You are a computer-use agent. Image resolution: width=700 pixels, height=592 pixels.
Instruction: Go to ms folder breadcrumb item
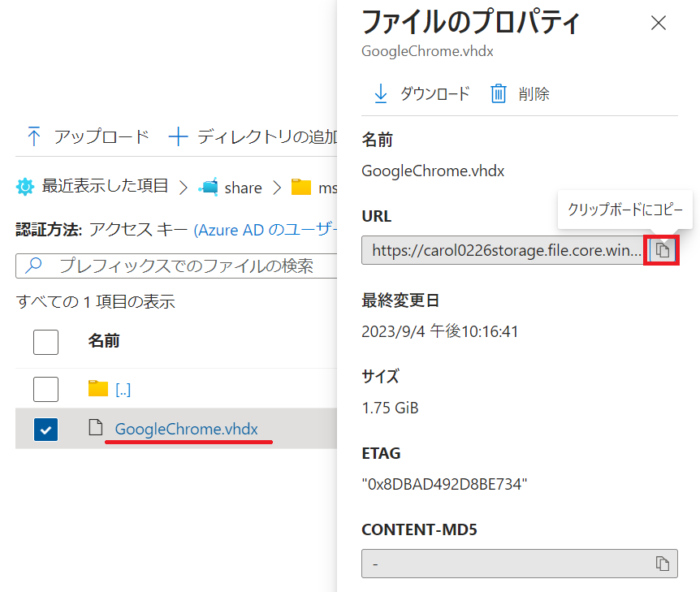point(328,188)
